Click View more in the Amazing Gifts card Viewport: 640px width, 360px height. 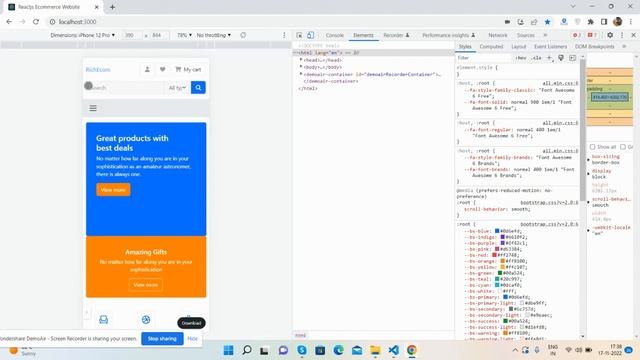point(146,285)
